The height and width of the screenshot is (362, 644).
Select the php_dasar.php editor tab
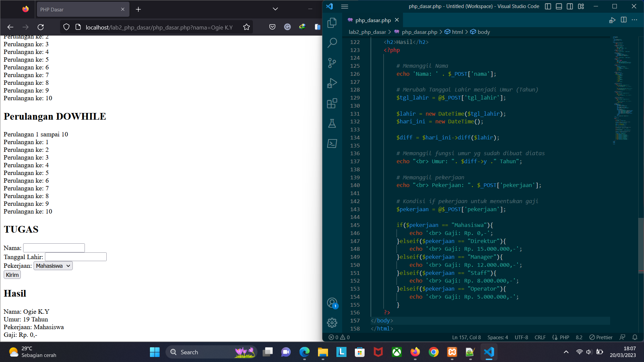[372, 20]
